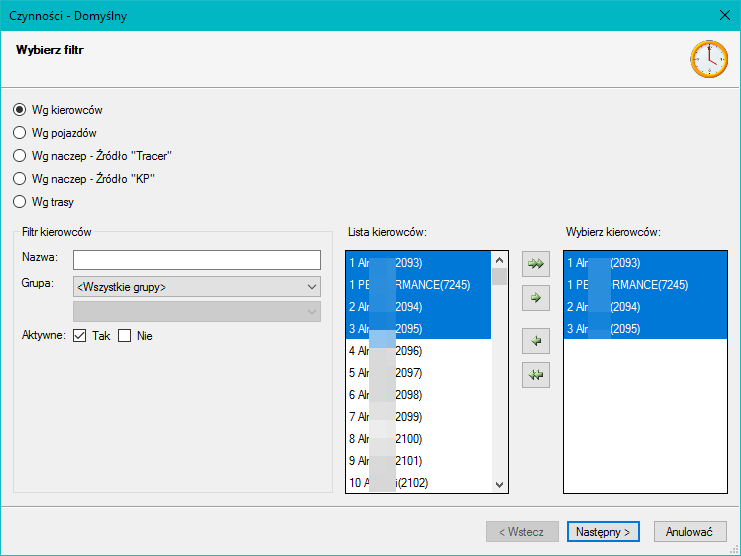Select the "Wg trasy" radio button
Viewport: 741px width, 556px height.
click(x=20, y=201)
